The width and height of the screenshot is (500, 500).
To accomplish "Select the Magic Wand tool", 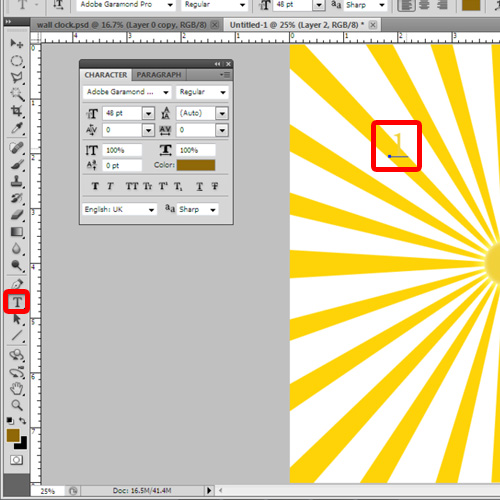I will point(16,94).
